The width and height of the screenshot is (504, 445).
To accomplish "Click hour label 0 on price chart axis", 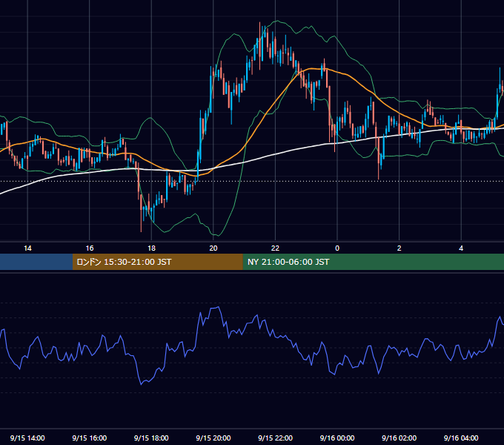I will [x=337, y=248].
